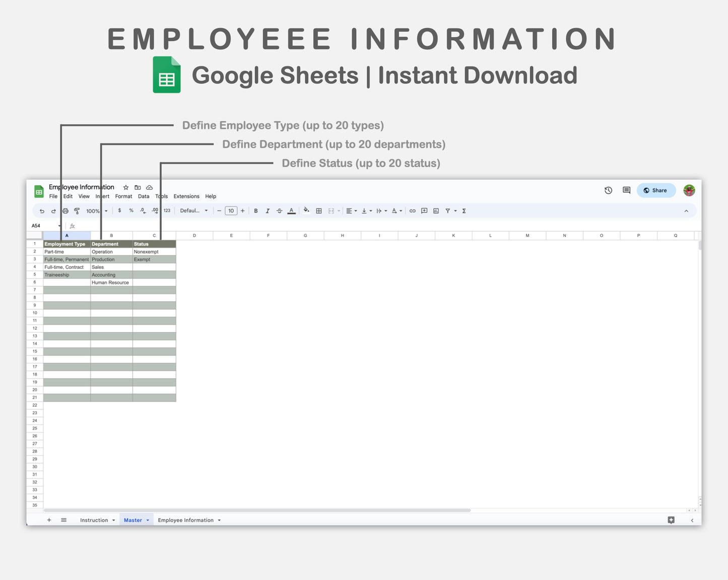Open the Insert link tool
This screenshot has height=580, width=728.
tap(412, 211)
